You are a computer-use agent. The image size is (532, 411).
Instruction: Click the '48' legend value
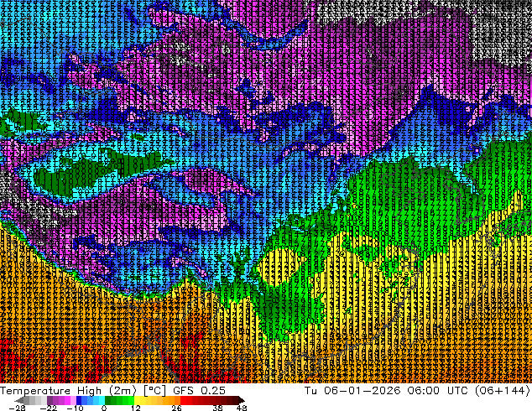coord(242,408)
